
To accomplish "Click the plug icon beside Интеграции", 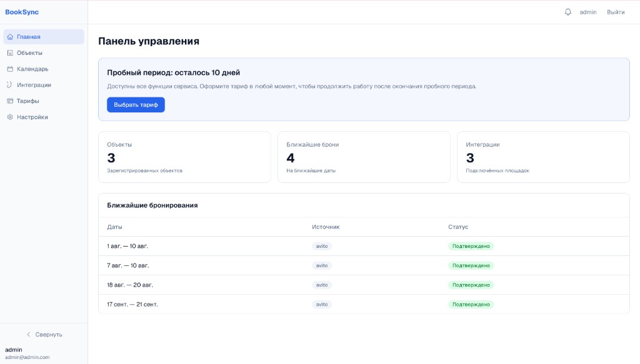I will (10, 85).
